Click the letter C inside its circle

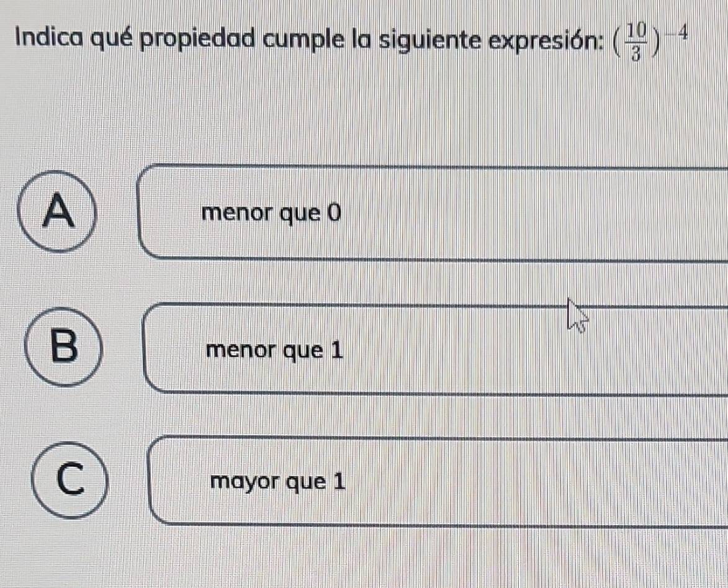click(x=71, y=479)
